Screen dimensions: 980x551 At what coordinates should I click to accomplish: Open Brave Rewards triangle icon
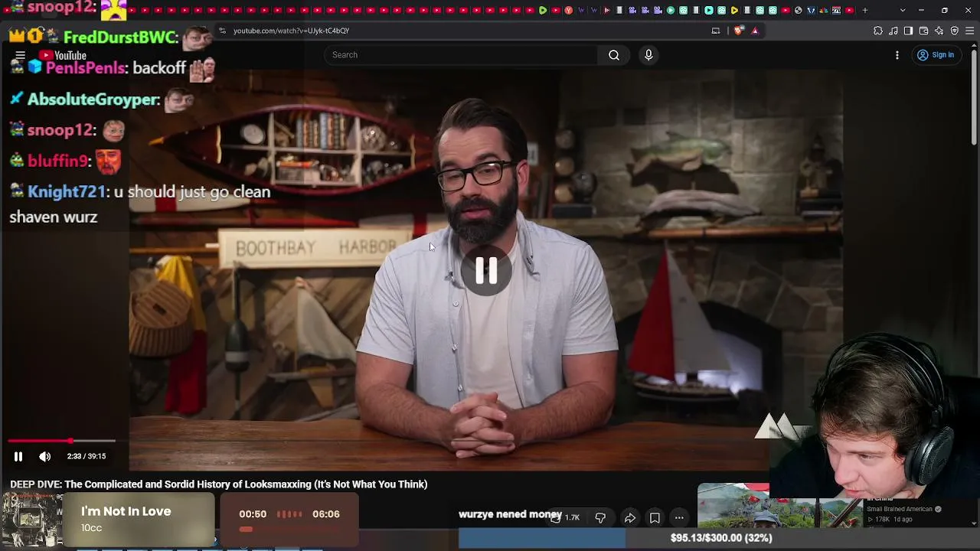755,31
